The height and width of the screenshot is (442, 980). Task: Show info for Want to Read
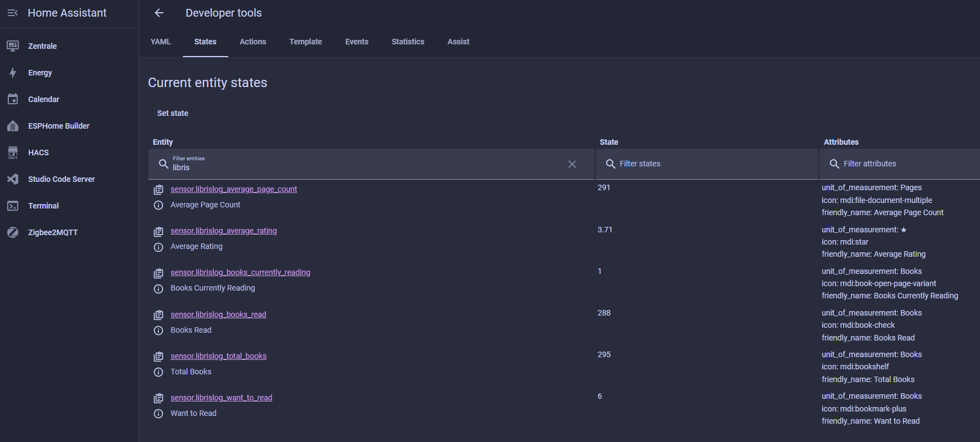tap(158, 414)
